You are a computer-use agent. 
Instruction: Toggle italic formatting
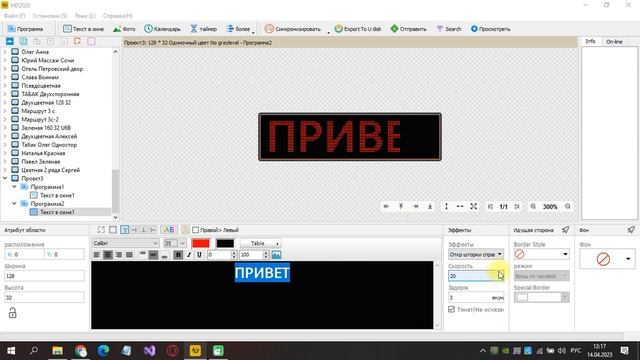pyautogui.click(x=189, y=255)
